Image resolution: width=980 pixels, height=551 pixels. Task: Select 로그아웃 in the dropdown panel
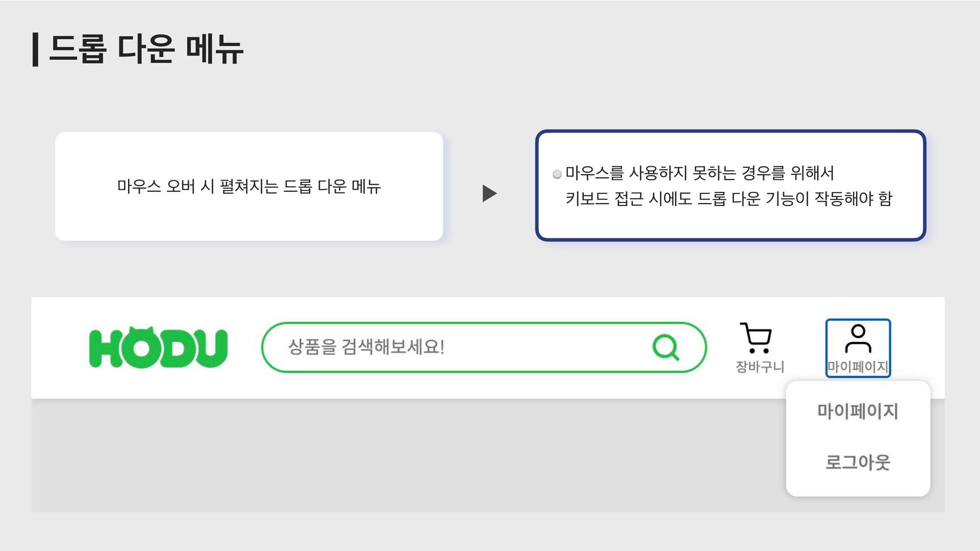(x=857, y=462)
